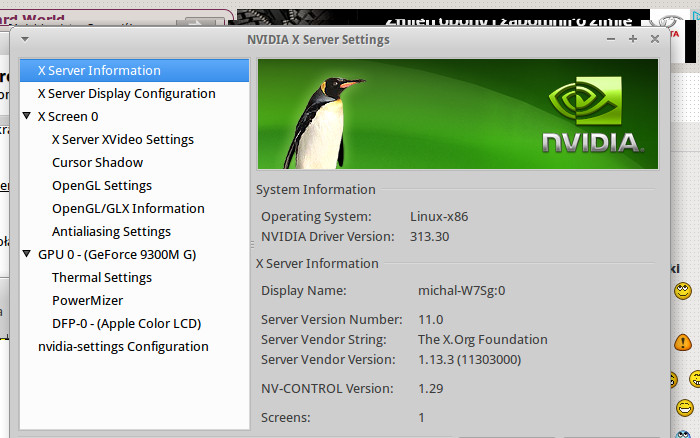The height and width of the screenshot is (438, 700).
Task: Collapse the X Screen 0 tree node
Action: click(x=27, y=116)
